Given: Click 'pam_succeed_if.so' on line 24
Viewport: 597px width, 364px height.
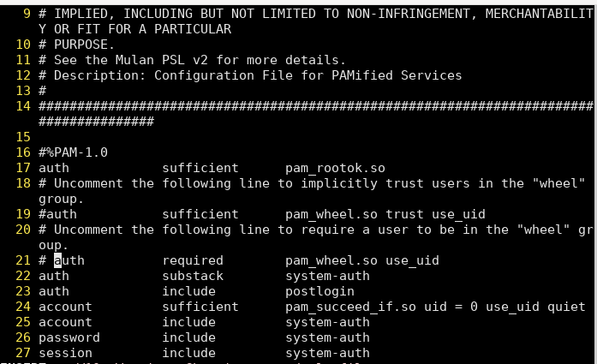Looking at the screenshot, I should 350,307.
